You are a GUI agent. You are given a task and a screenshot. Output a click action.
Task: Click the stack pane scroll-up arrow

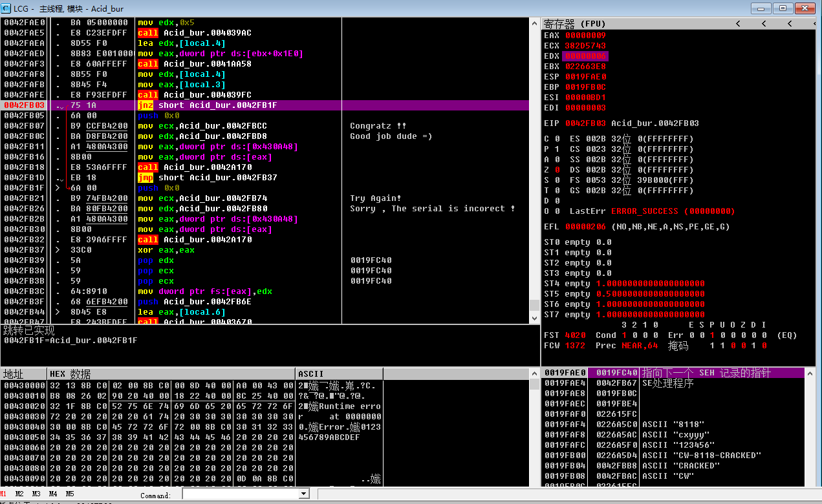[810, 373]
